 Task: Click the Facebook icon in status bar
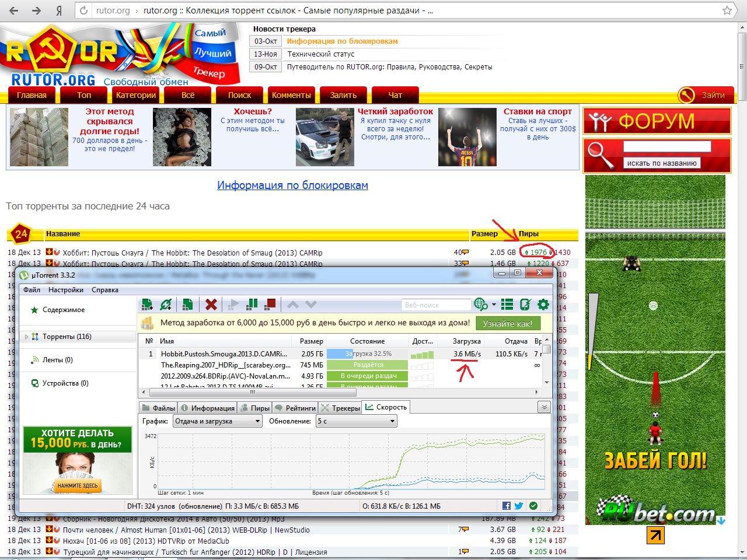tap(506, 506)
